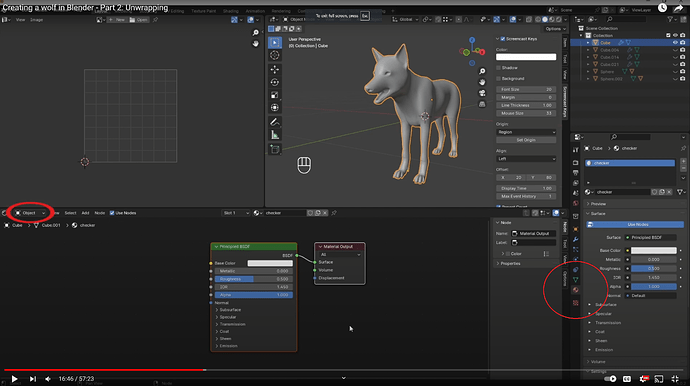
Task: Select the Cube.004 object in outliner
Action: [x=609, y=50]
